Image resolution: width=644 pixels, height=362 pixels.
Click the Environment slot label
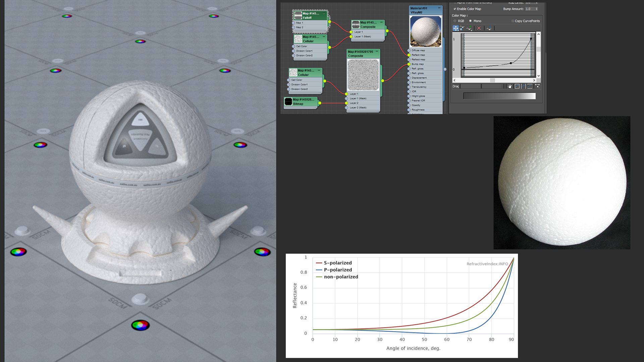tap(419, 82)
